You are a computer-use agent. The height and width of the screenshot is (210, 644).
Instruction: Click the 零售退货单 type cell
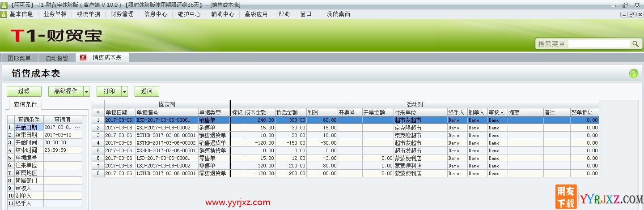point(214,173)
